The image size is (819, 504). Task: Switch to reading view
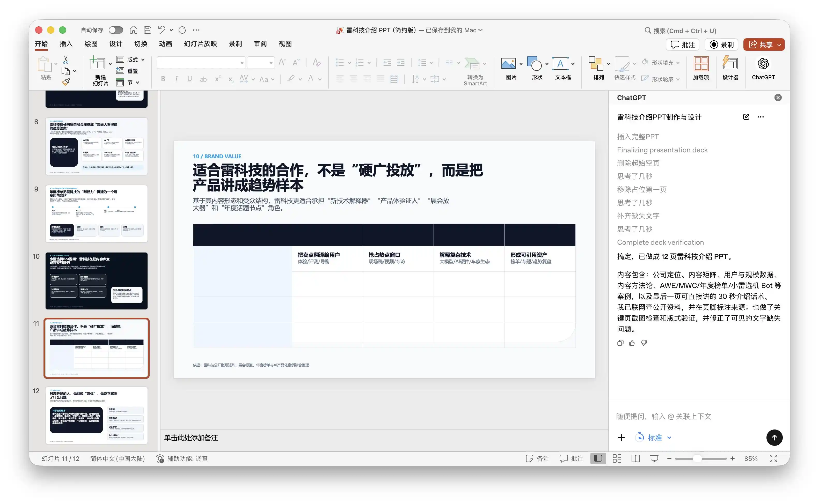[x=635, y=459]
